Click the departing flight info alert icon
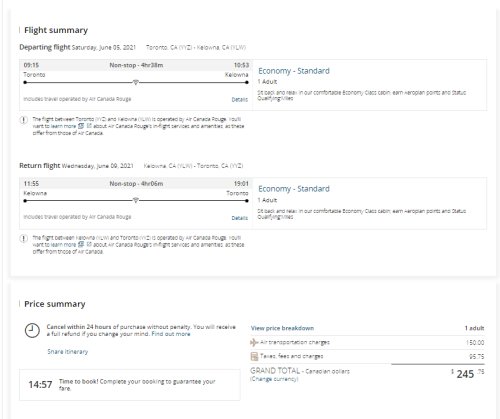This screenshot has width=500, height=419. click(x=23, y=120)
